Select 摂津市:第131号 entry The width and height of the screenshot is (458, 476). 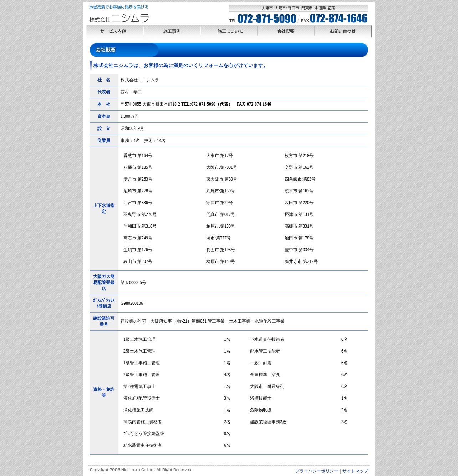click(299, 214)
